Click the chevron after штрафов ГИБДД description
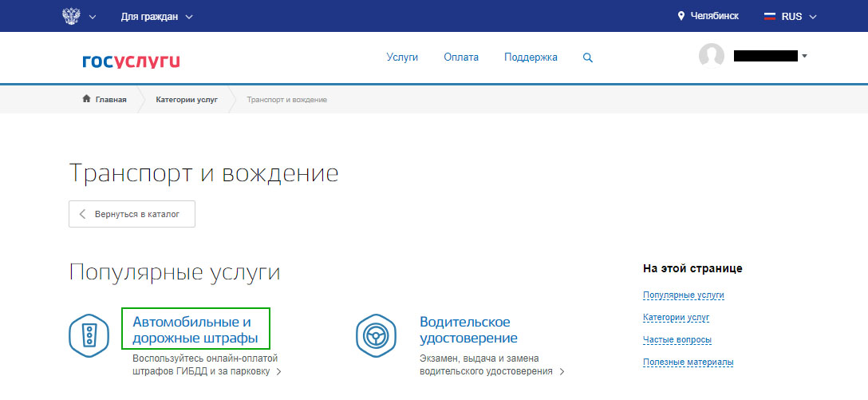Image resolution: width=868 pixels, height=400 pixels. (278, 372)
